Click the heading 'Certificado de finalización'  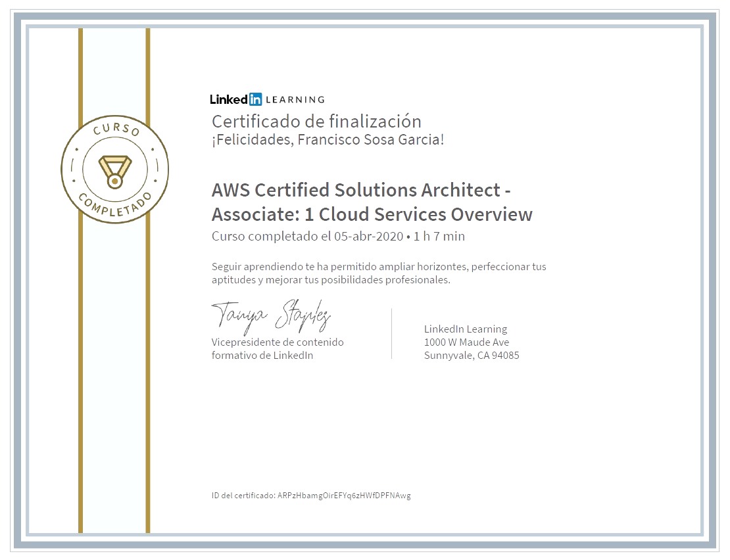(x=316, y=122)
